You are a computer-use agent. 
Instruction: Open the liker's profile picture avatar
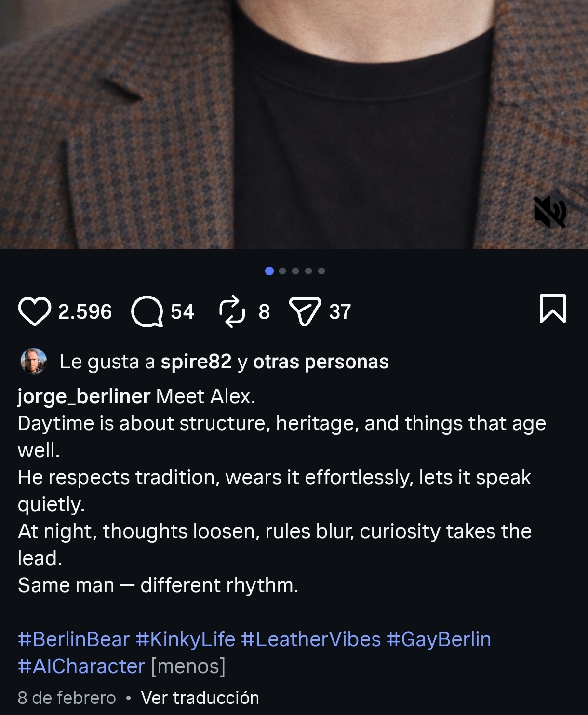coord(34,361)
